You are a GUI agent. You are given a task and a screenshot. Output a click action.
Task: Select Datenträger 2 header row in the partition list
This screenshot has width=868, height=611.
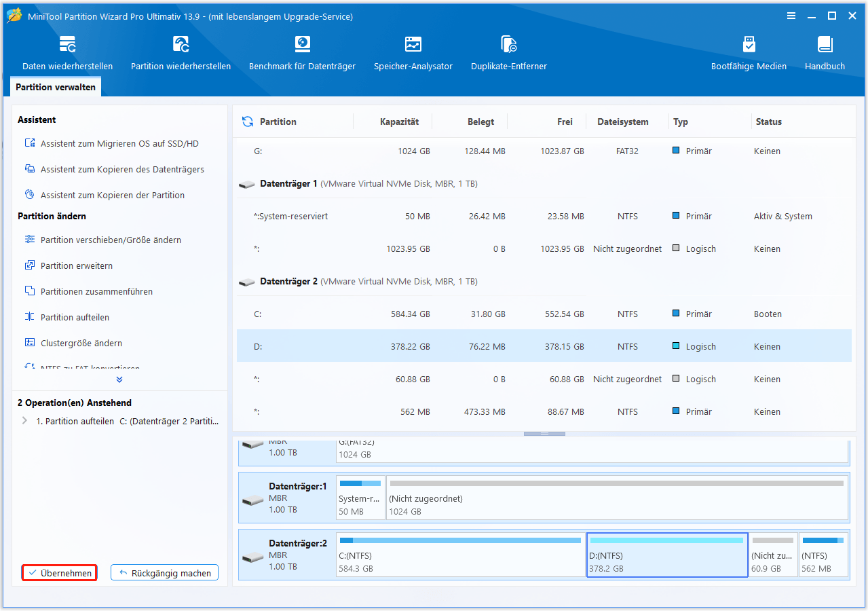[x=544, y=281]
